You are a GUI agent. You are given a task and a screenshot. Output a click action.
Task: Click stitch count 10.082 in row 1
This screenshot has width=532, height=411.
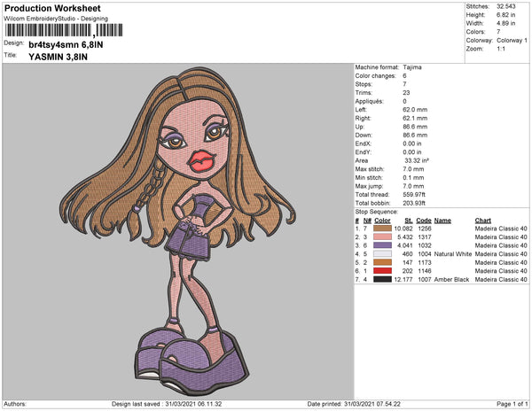[x=403, y=229]
